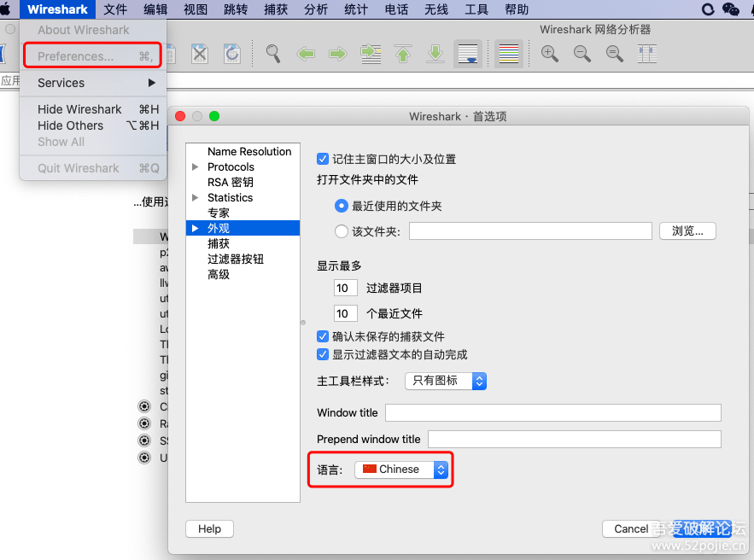Go back with the left green arrow

(x=306, y=54)
